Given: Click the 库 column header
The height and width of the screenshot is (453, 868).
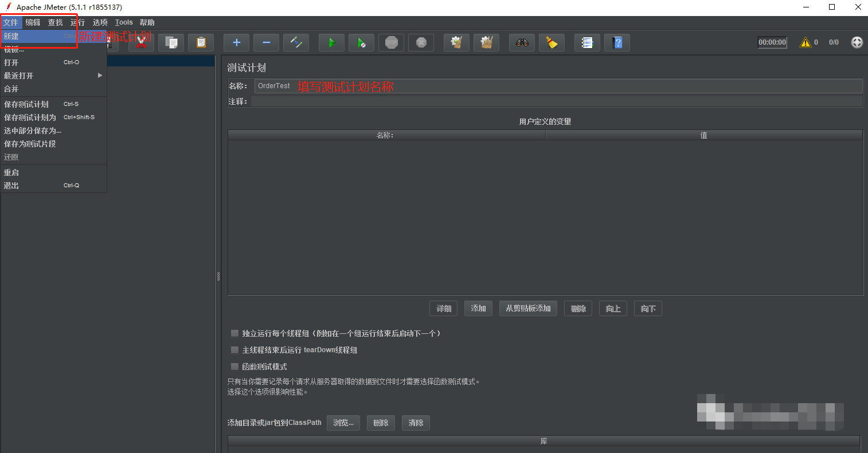Looking at the screenshot, I should click(x=544, y=441).
